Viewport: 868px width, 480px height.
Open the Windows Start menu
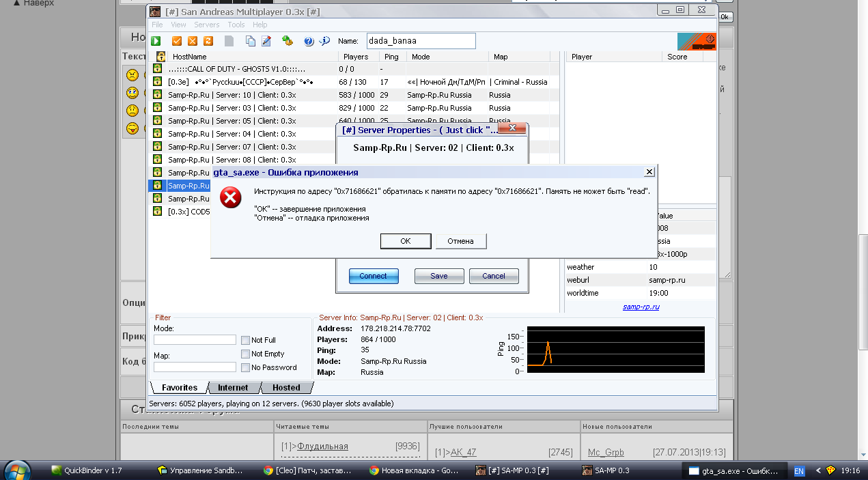[16, 470]
